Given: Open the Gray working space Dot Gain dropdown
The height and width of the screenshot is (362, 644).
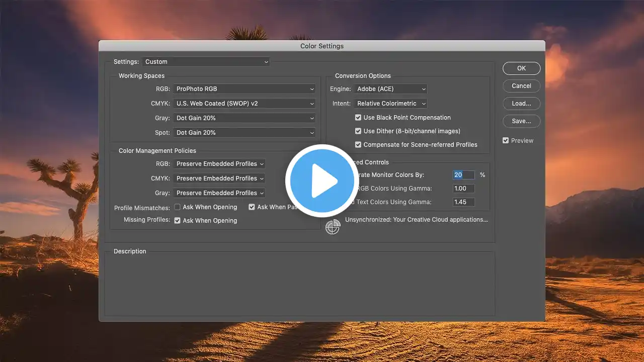Looking at the screenshot, I should (x=244, y=118).
